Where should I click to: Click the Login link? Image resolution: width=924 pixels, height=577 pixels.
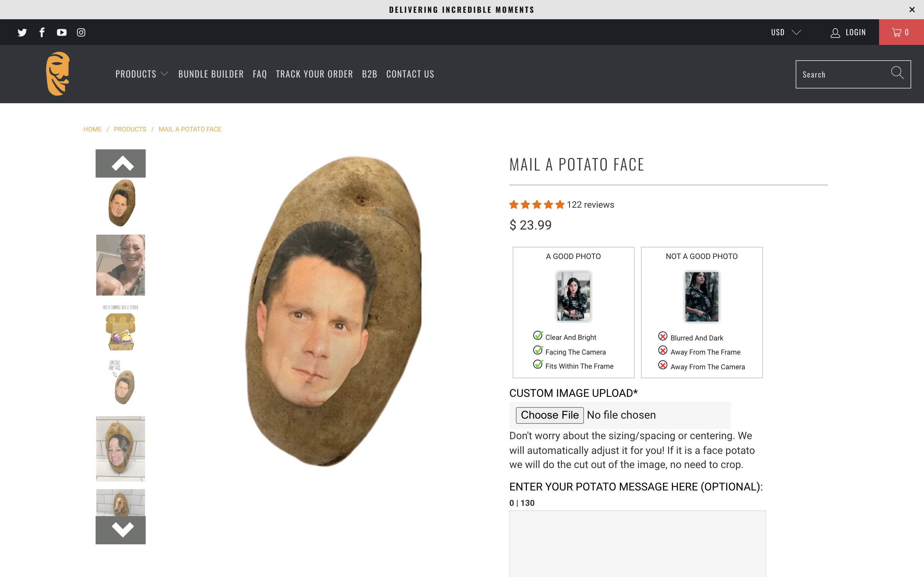848,32
